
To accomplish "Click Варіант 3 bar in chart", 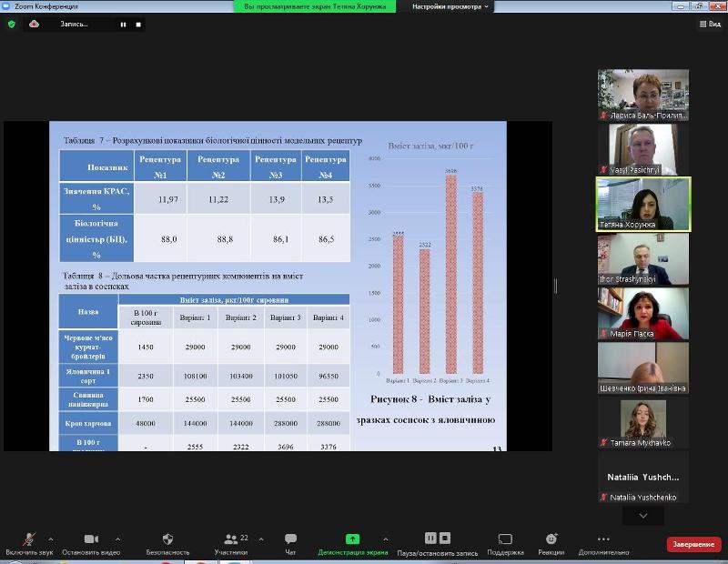I will [x=451, y=275].
